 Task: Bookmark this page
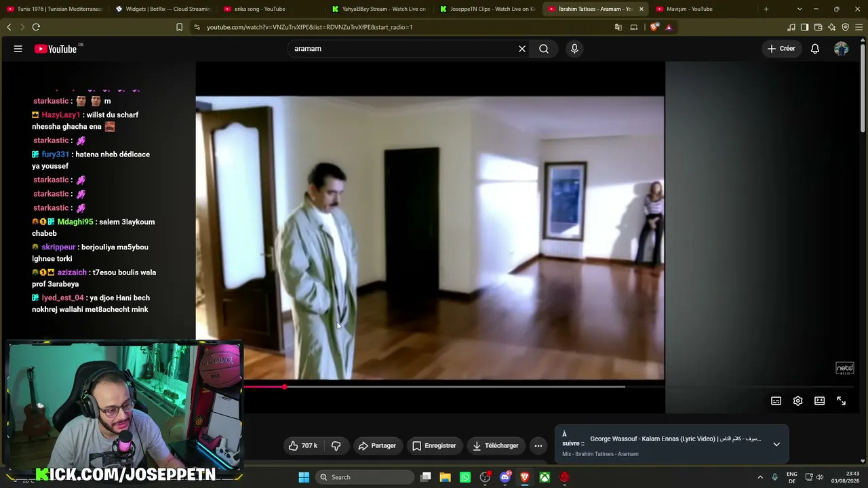tap(179, 27)
